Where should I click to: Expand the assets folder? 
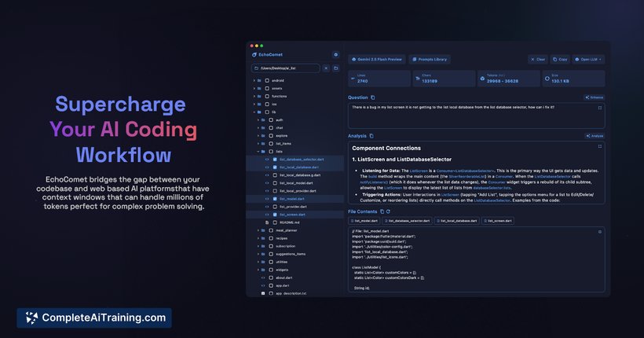click(254, 88)
